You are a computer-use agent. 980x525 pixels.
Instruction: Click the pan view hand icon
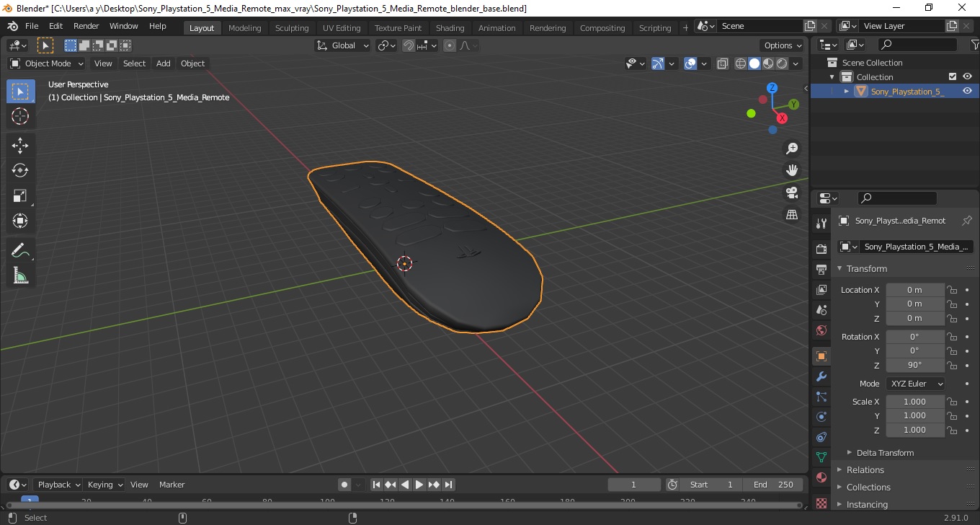792,170
